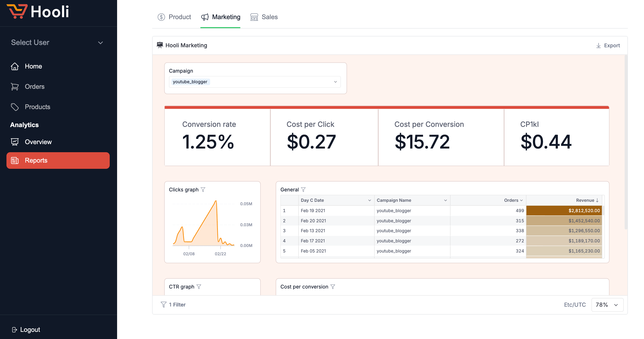Viewport: 644px width, 339px height.
Task: Click the CTR graph filter funnel icon
Action: coord(199,287)
